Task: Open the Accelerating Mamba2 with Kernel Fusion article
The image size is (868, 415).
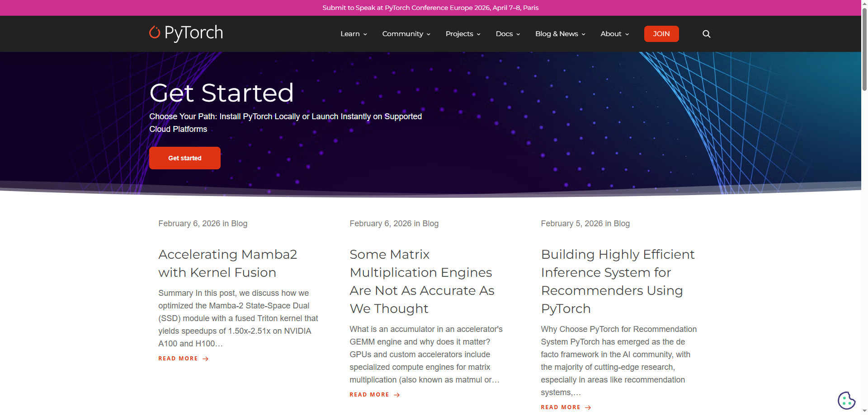Action: tap(227, 263)
